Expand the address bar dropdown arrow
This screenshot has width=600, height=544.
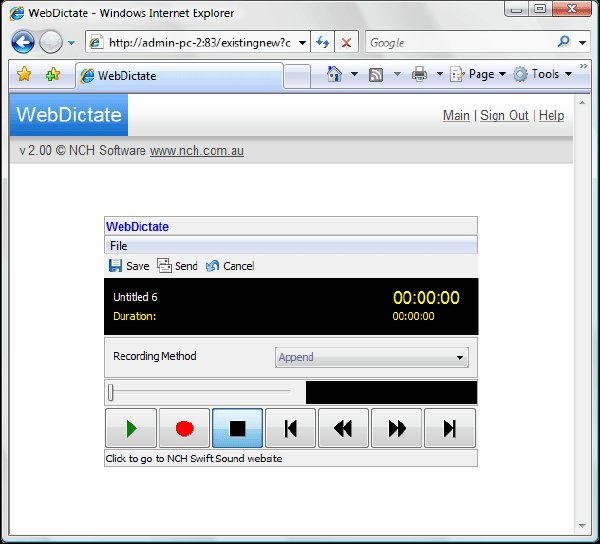(302, 42)
